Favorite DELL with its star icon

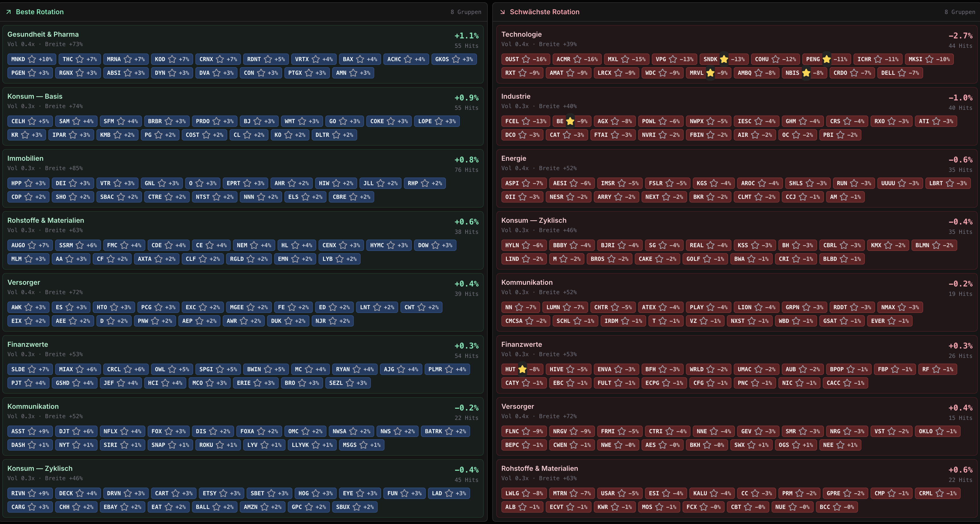click(902, 73)
